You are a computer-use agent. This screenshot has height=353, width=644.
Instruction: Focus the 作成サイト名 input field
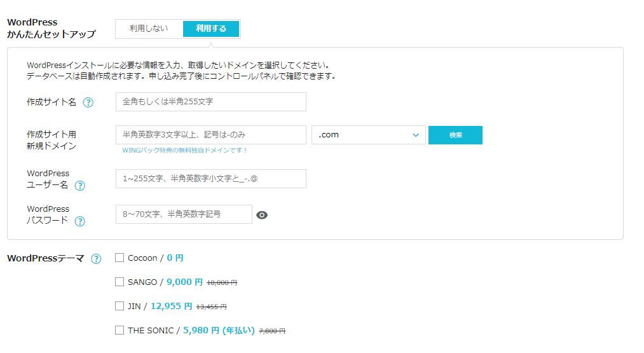(211, 102)
